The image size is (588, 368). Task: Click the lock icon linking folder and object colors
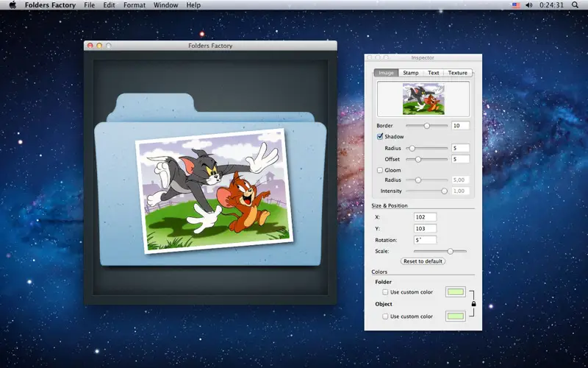(473, 303)
